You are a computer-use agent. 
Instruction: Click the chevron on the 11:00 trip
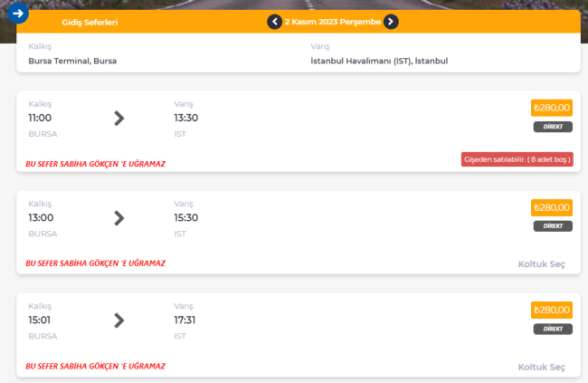(x=119, y=119)
